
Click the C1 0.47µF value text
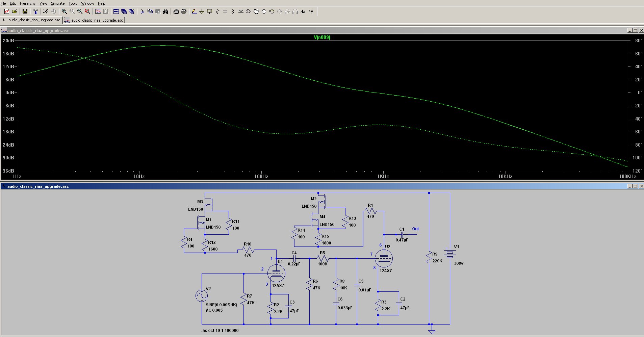click(402, 240)
